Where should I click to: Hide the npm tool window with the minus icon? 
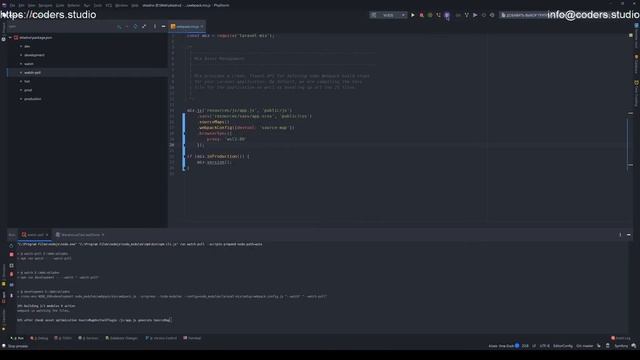pos(163,27)
